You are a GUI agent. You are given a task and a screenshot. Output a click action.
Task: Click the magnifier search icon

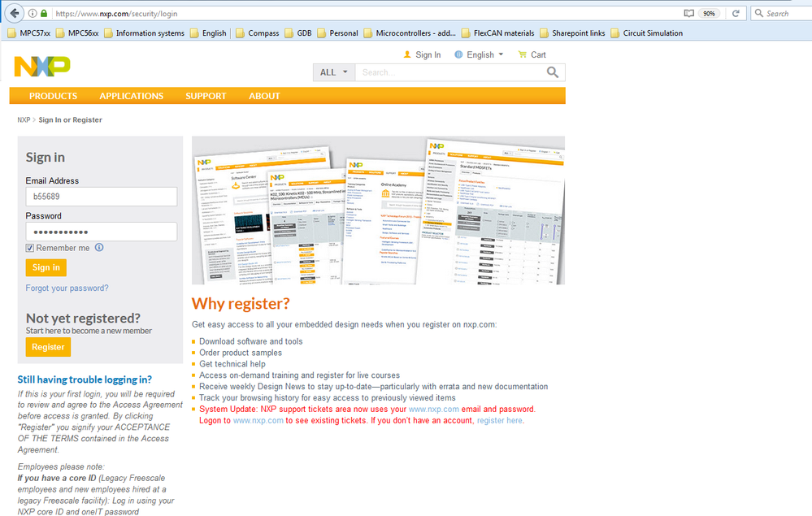[553, 72]
